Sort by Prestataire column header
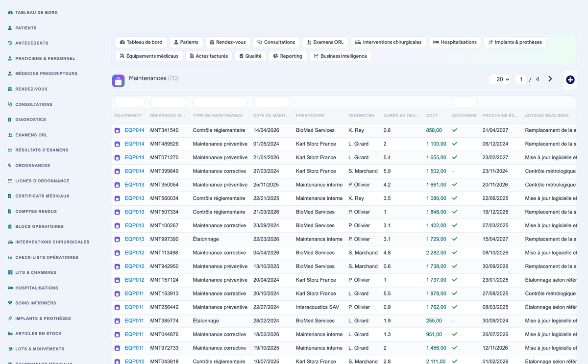 (x=310, y=116)
